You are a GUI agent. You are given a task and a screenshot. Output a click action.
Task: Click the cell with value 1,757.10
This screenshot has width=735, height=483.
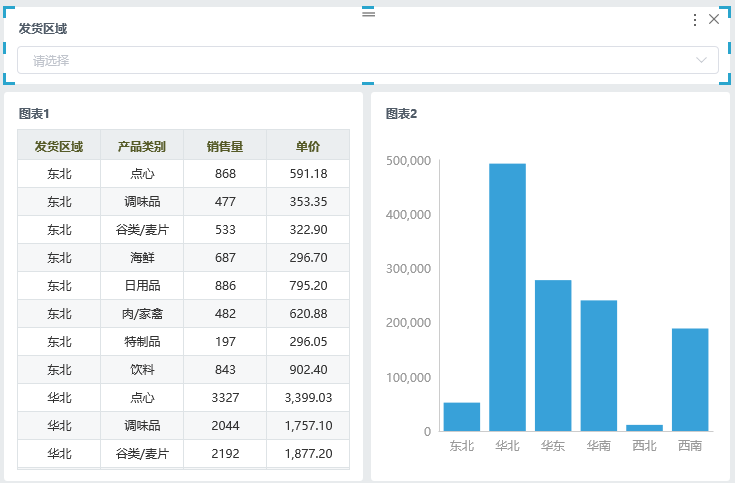[308, 426]
